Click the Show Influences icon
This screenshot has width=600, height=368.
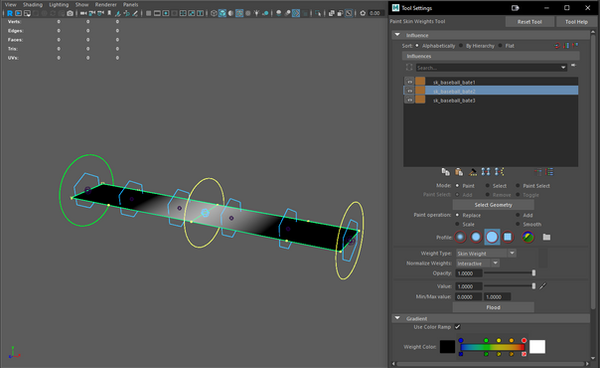(x=499, y=172)
